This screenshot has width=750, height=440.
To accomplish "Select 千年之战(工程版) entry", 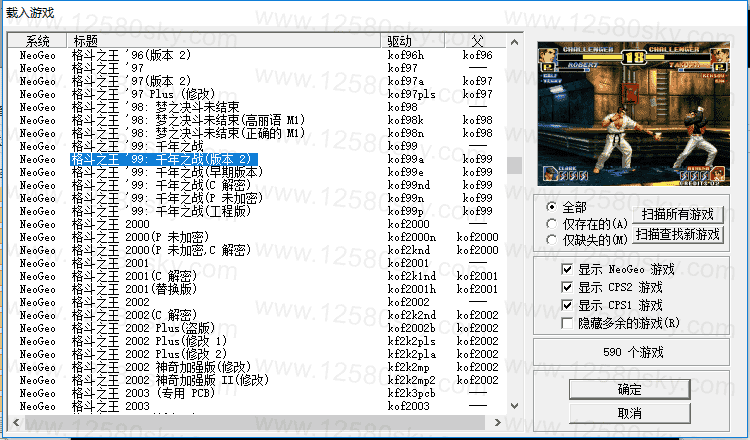I will (256, 211).
